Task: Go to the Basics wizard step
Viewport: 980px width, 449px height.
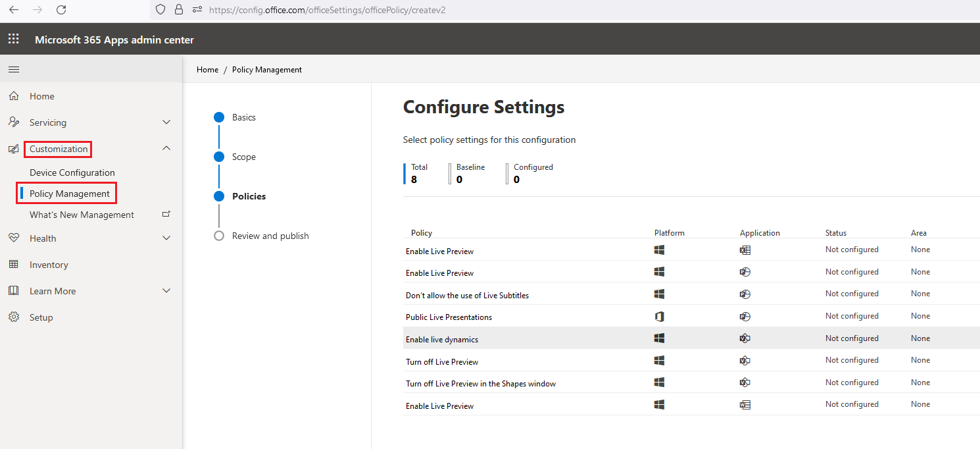Action: click(244, 117)
